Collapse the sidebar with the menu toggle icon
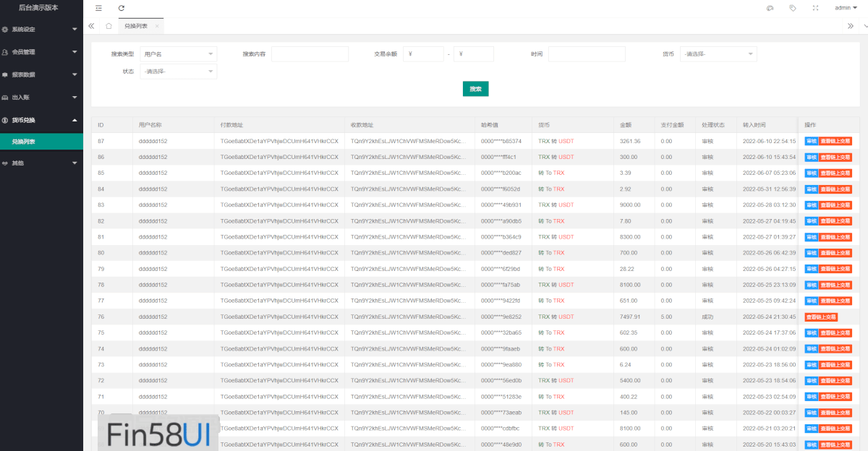This screenshot has width=868, height=451. click(98, 8)
